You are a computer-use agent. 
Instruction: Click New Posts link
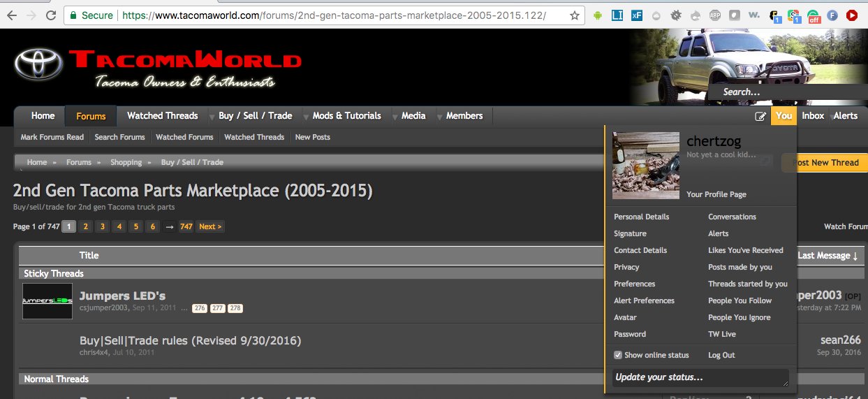pyautogui.click(x=312, y=138)
